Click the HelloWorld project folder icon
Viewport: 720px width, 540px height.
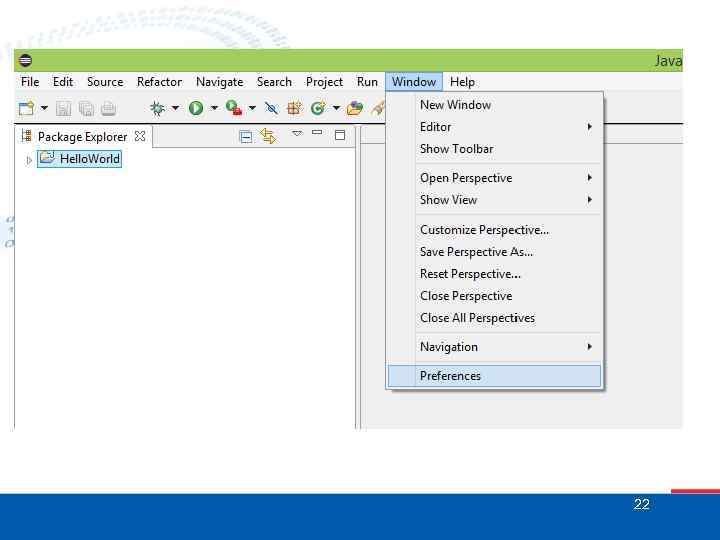(x=47, y=158)
